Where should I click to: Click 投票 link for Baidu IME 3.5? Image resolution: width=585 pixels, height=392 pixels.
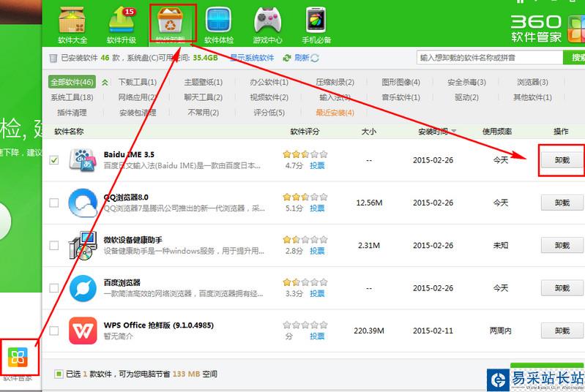(x=317, y=166)
